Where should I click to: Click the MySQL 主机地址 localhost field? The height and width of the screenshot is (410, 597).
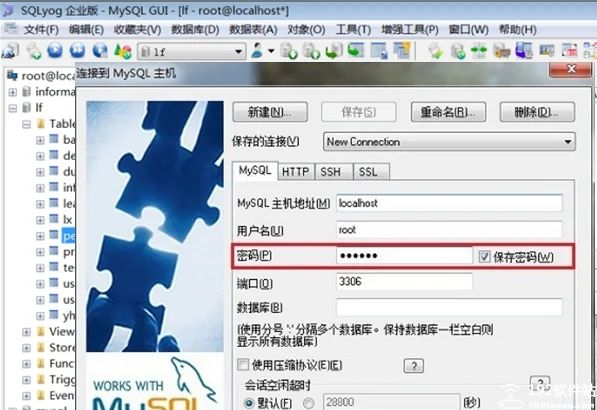coord(449,203)
